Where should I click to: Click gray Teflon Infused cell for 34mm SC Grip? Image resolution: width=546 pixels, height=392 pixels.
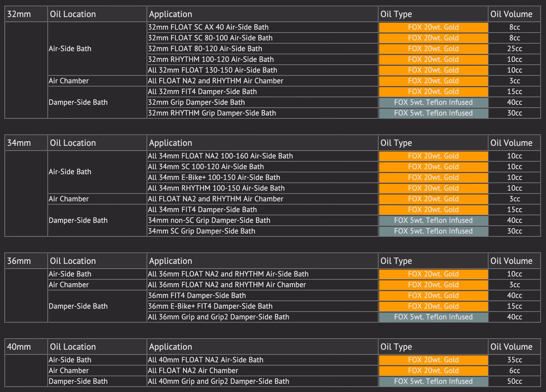433,231
